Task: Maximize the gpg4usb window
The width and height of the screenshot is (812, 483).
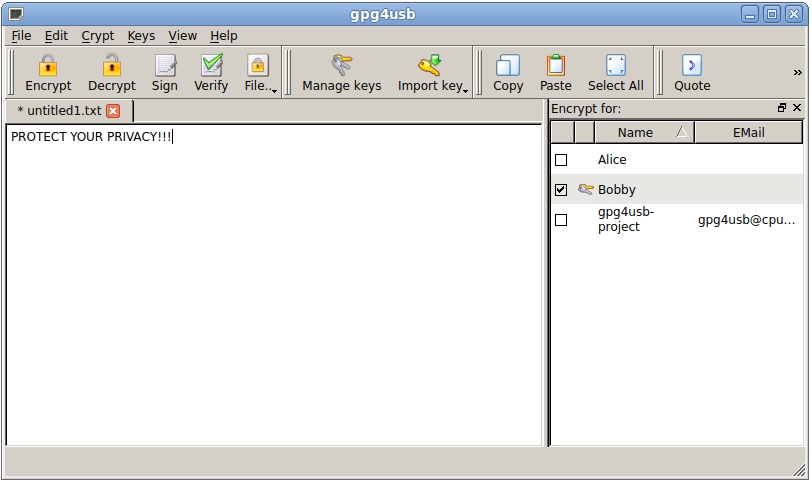Action: [772, 14]
